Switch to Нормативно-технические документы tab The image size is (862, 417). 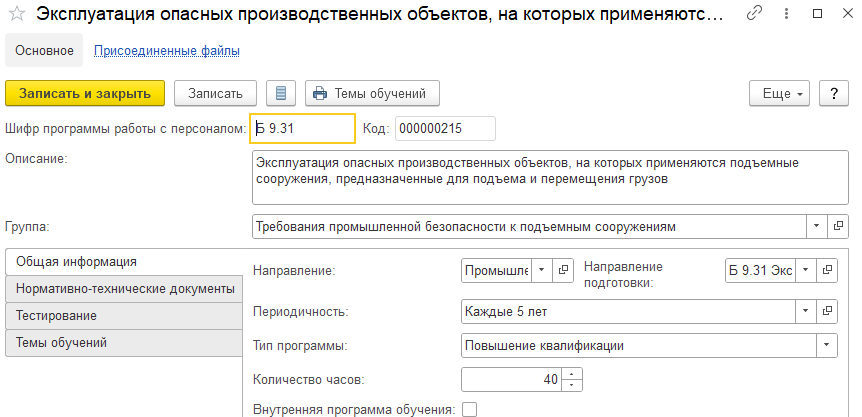click(125, 289)
